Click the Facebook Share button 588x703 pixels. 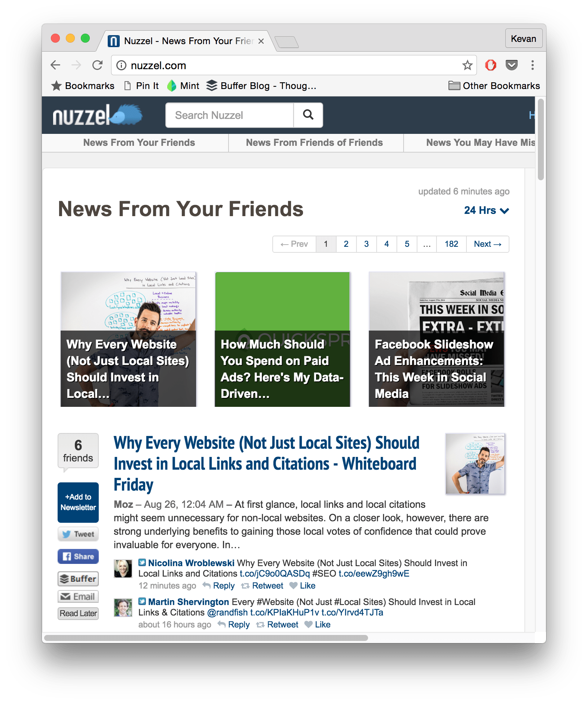click(x=78, y=556)
